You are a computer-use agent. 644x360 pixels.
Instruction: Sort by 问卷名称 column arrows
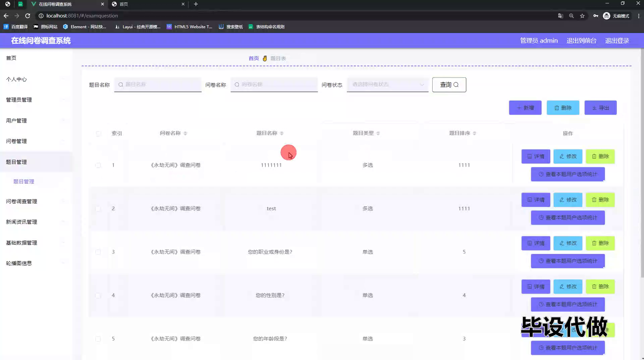pos(185,133)
